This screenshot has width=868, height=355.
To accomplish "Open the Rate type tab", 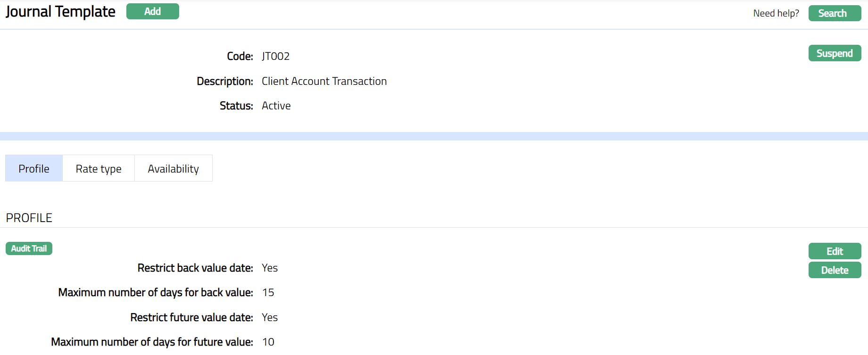I will tap(99, 169).
